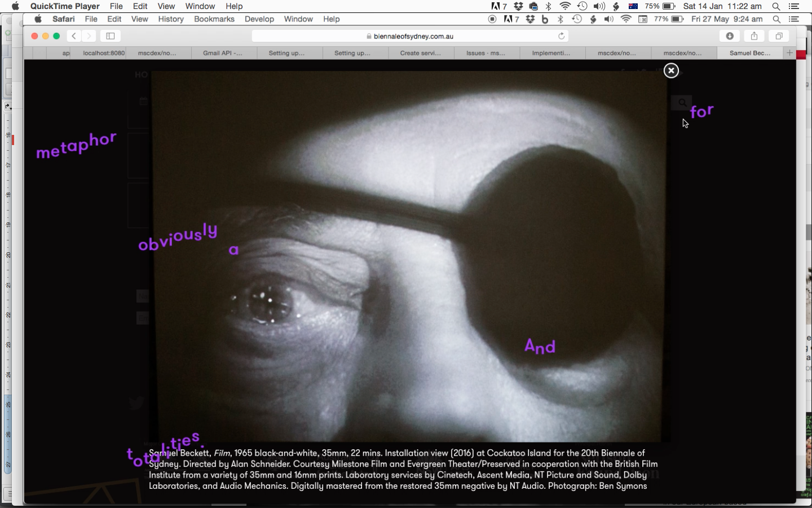812x508 pixels.
Task: Switch to the Issues · ms... tab
Action: tap(486, 53)
